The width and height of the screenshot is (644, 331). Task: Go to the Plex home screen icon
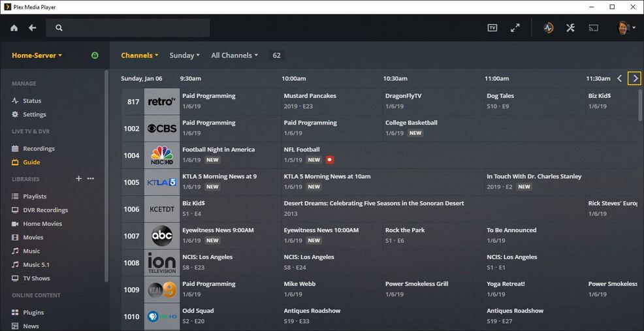14,28
